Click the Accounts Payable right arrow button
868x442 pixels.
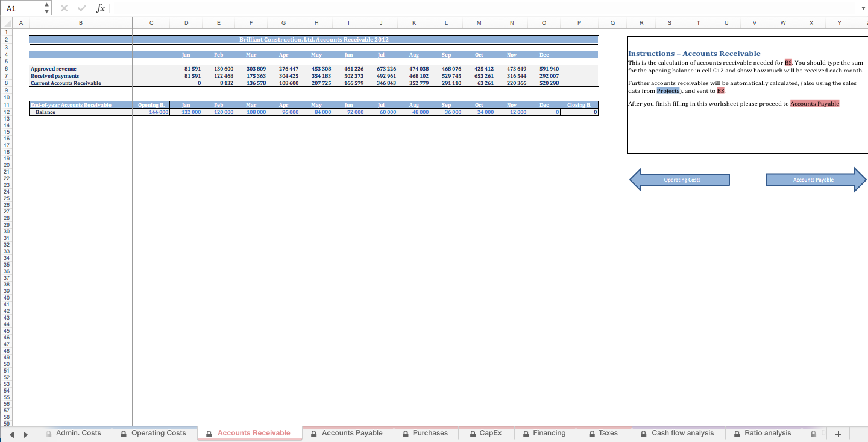tap(816, 180)
